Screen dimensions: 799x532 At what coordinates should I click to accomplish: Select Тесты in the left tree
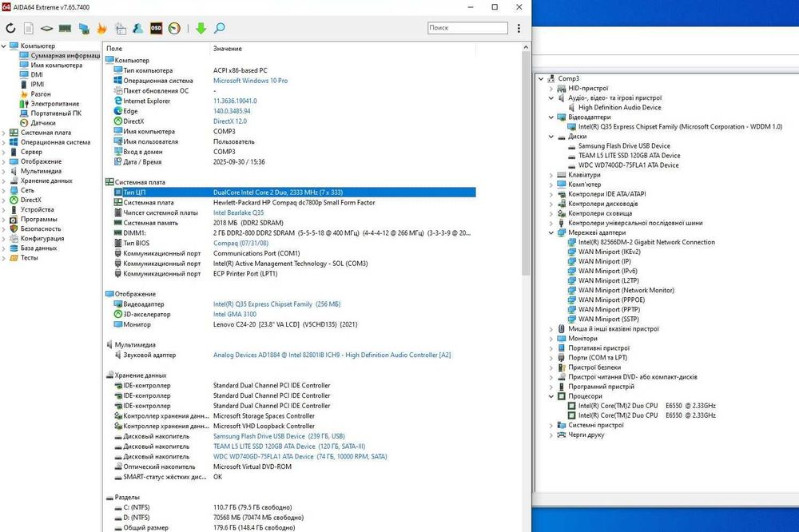click(29, 258)
